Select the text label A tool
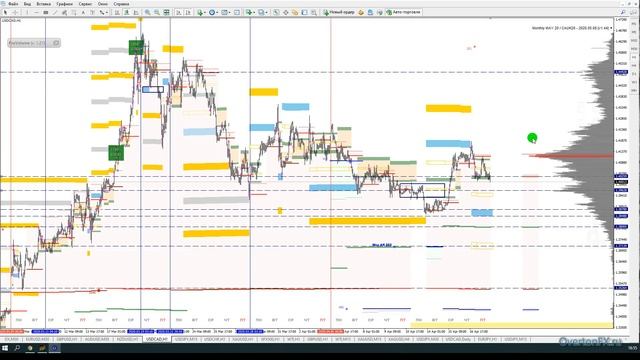Viewport: 640px width, 360px height. coord(83,12)
